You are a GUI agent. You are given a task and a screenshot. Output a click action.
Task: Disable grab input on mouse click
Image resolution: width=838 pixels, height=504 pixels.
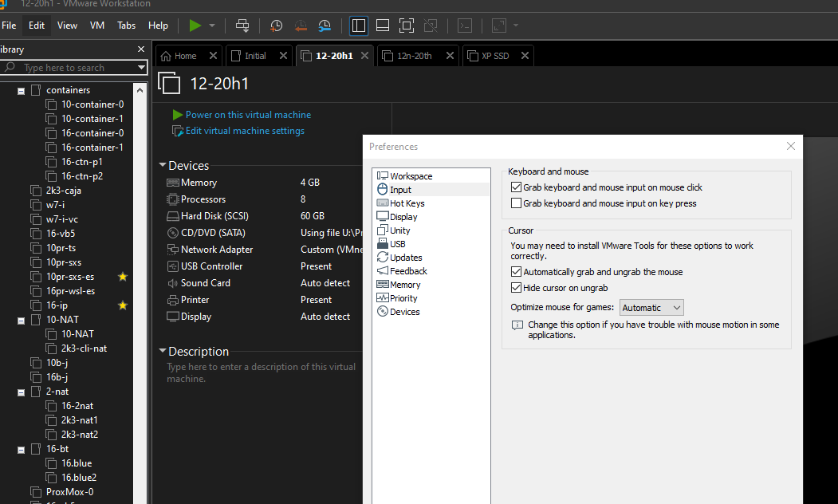pyautogui.click(x=516, y=187)
